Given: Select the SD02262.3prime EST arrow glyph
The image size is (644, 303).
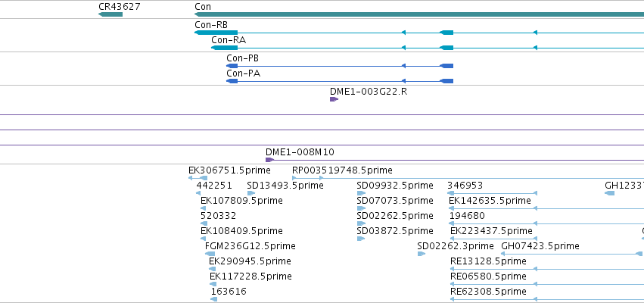Looking at the screenshot, I should (x=421, y=254).
